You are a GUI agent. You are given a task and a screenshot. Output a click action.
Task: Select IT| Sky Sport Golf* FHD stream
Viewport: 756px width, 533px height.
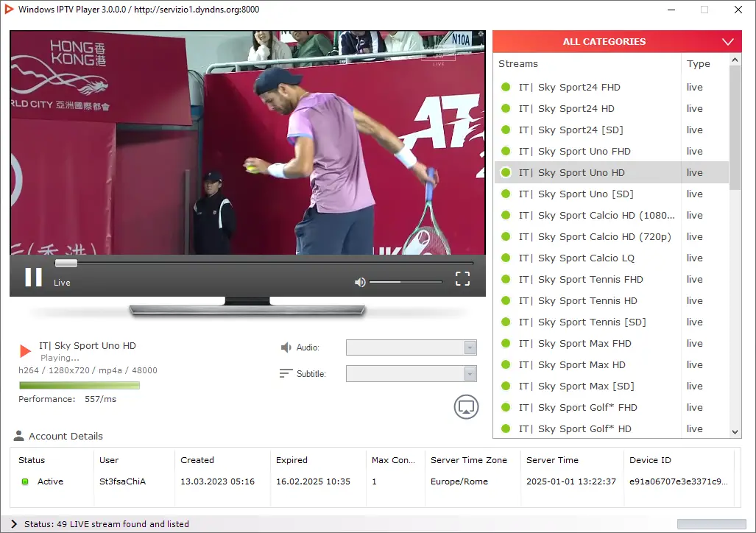point(612,407)
